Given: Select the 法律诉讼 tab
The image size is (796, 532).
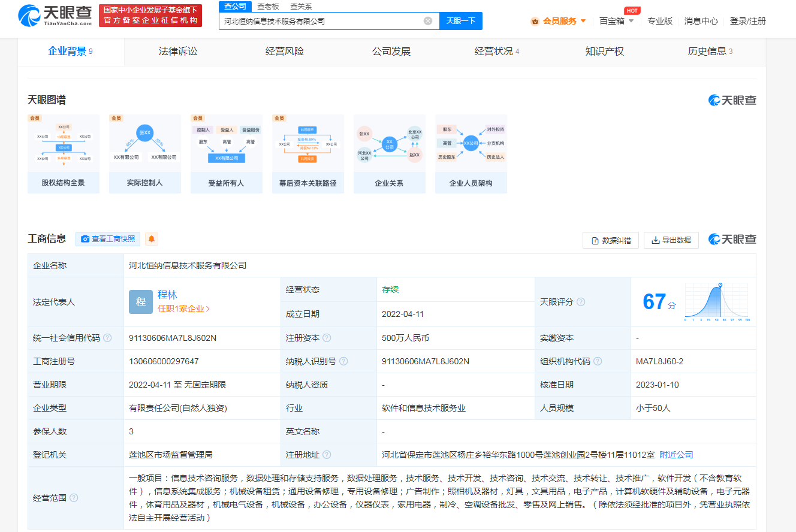Looking at the screenshot, I should (178, 52).
